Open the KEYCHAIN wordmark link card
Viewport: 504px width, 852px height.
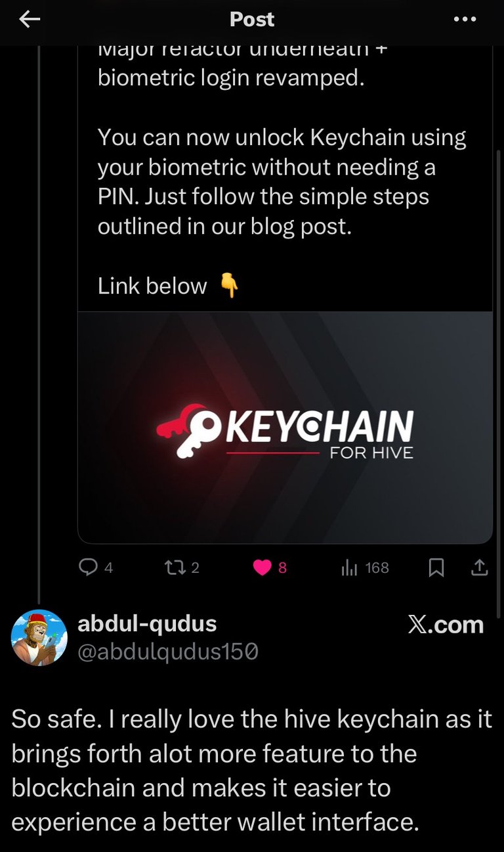(x=285, y=428)
